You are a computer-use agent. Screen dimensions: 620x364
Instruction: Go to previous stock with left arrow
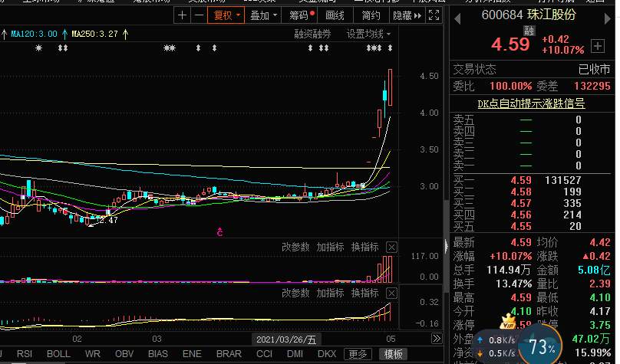457,18
